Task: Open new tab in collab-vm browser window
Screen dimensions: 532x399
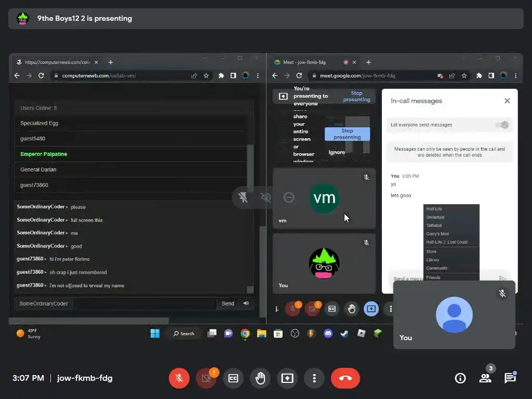Action: [111, 62]
